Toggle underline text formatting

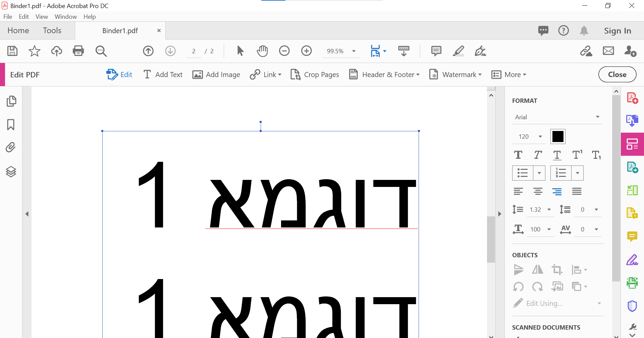pyautogui.click(x=557, y=155)
